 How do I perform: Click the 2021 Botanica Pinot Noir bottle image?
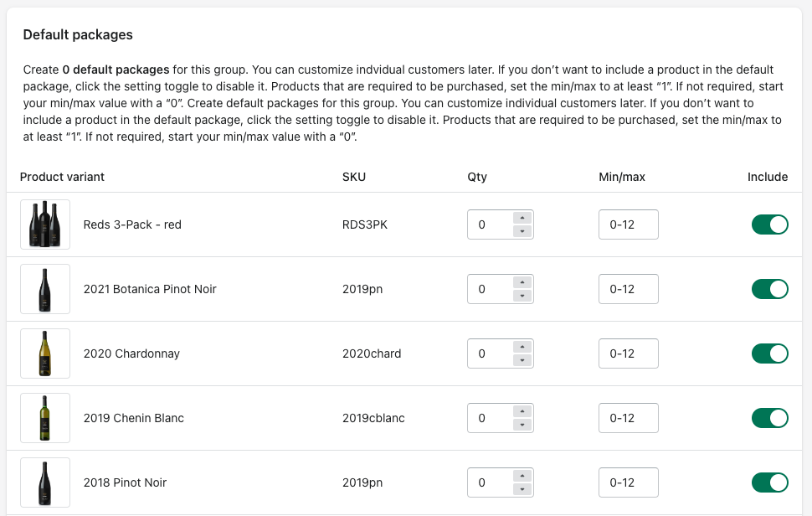pyautogui.click(x=45, y=289)
